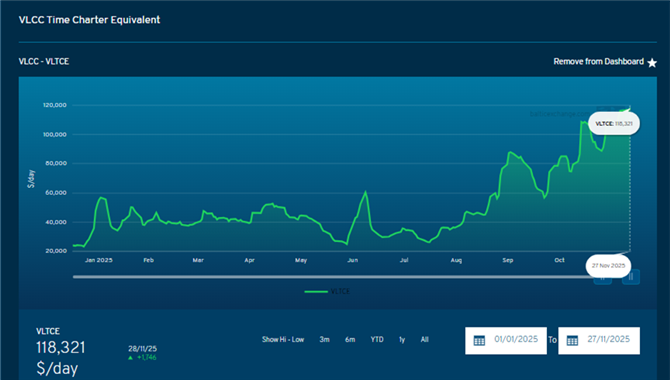Toggle the VLTCE legend series
The width and height of the screenshot is (670, 380).
tap(327, 292)
